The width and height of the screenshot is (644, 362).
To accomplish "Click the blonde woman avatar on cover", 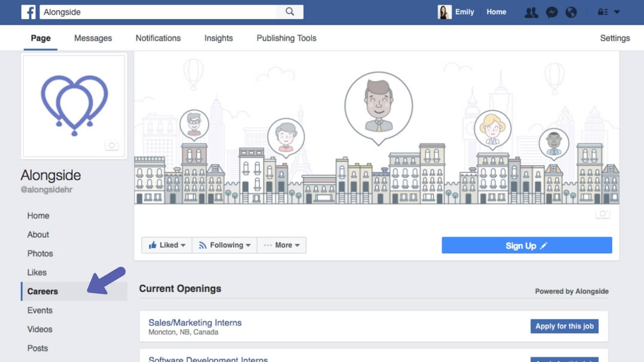I will [492, 129].
